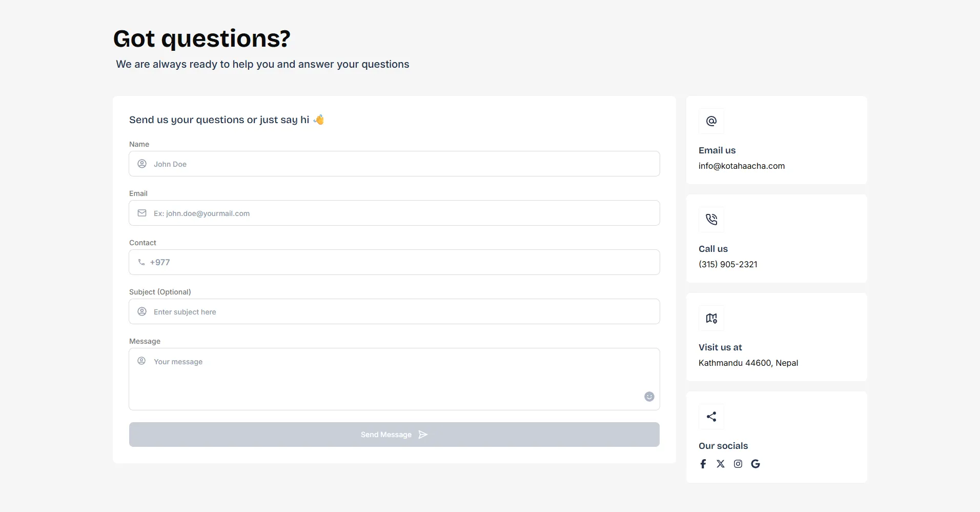
Task: Click the map pin icon above Visit us at
Action: coord(711,318)
